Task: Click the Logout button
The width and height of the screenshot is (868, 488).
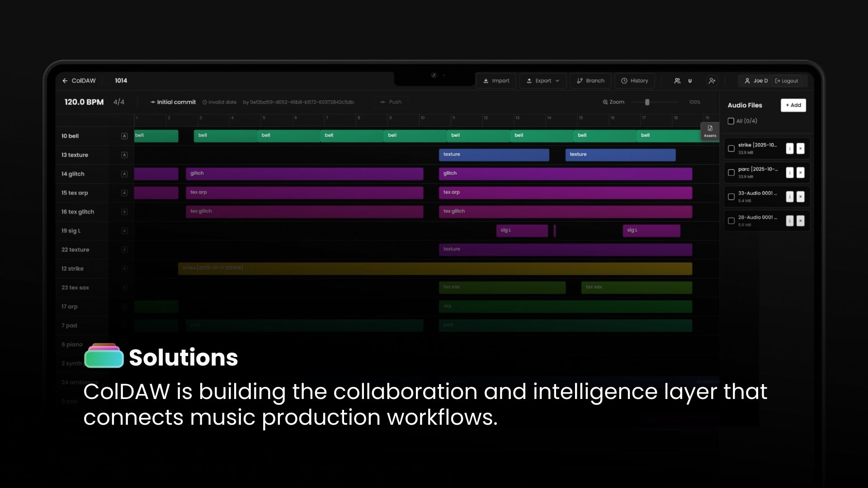Action: [787, 81]
